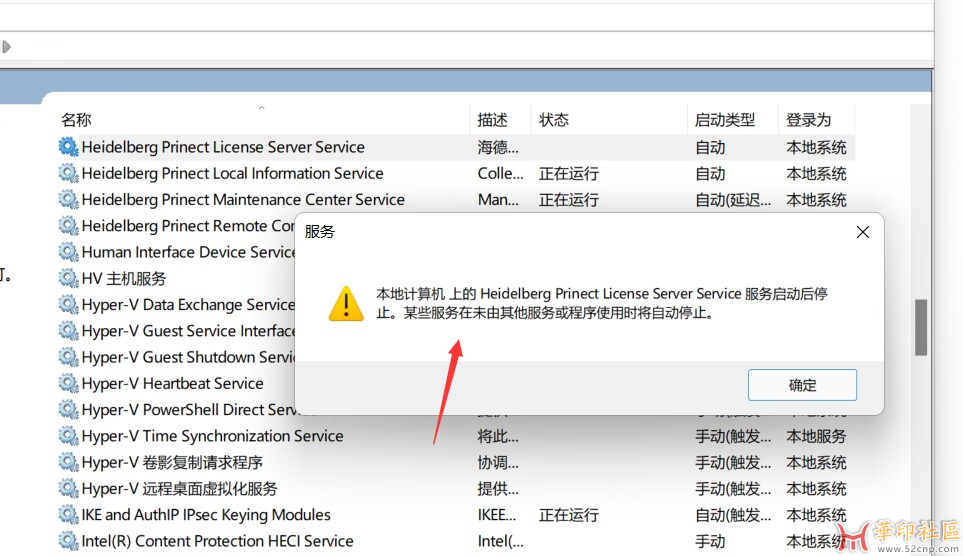Click 正在运行 status of IKE and AuthIP row
Viewport: 963px width, 556px height.
(x=569, y=515)
